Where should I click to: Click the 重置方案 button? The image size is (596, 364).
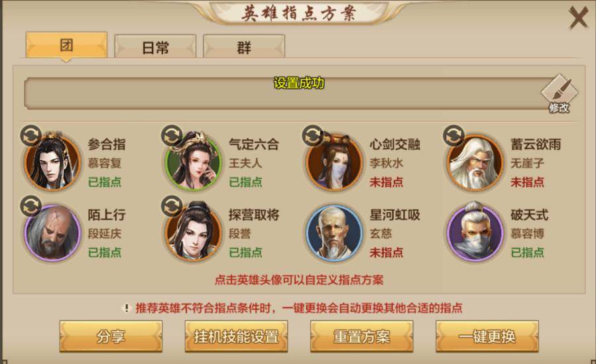point(361,336)
